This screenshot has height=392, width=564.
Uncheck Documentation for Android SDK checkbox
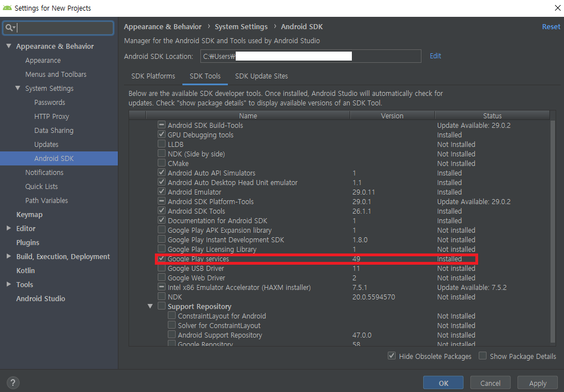(162, 220)
